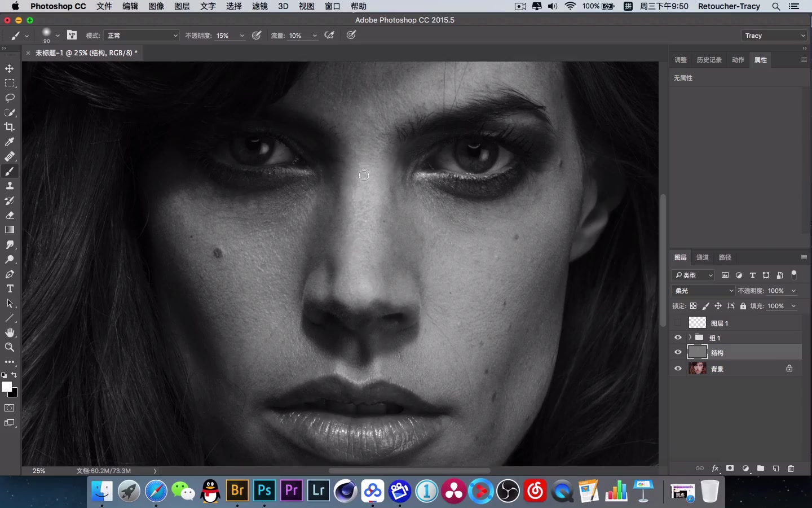The width and height of the screenshot is (812, 508).
Task: Open the brush preset picker arrow
Action: pos(57,36)
